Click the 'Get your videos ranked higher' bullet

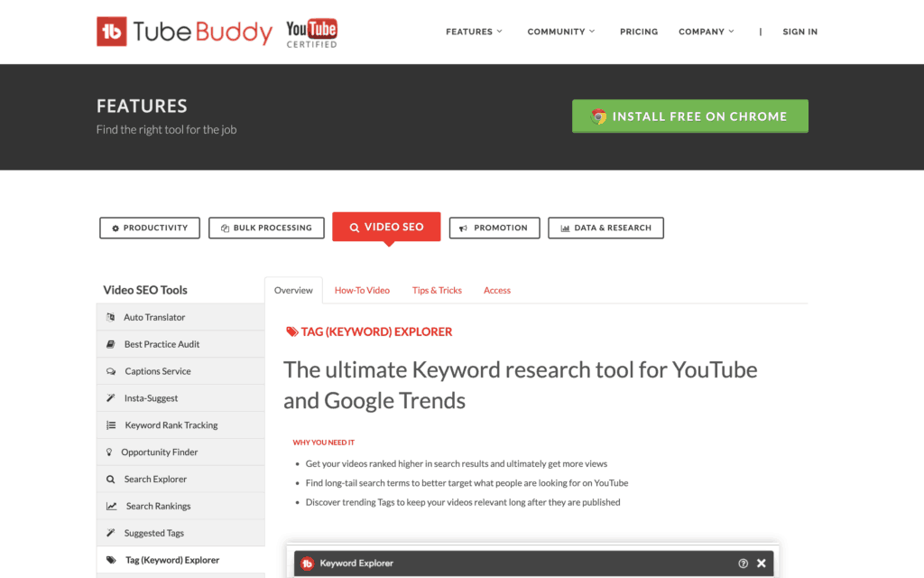tap(456, 464)
